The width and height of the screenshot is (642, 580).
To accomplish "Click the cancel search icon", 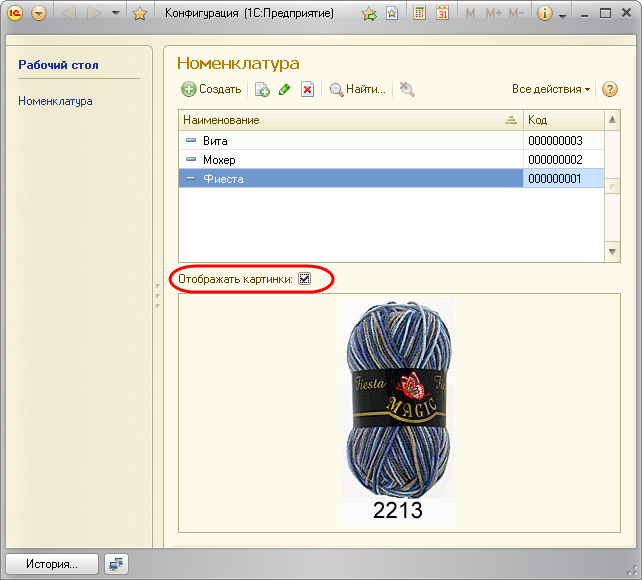I will click(407, 89).
